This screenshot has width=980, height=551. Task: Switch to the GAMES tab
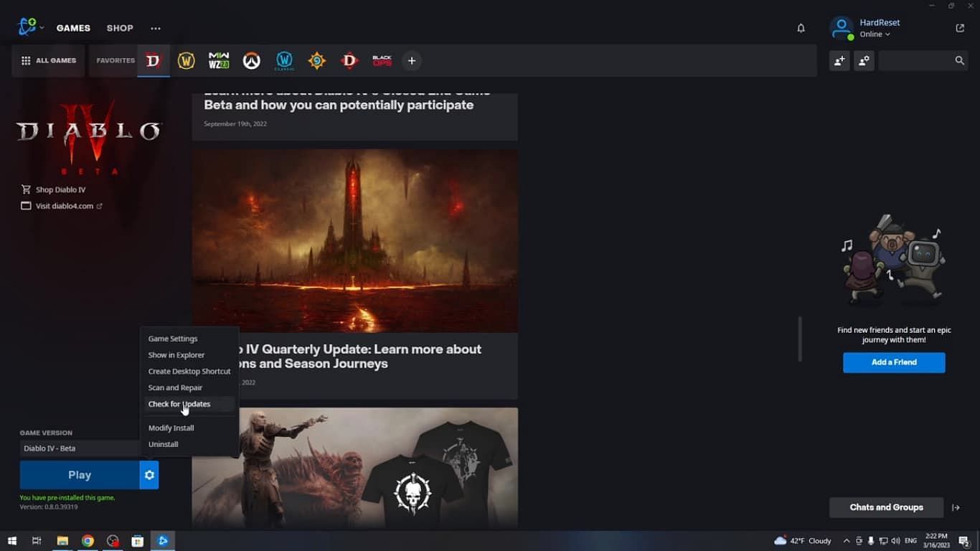[x=73, y=28]
